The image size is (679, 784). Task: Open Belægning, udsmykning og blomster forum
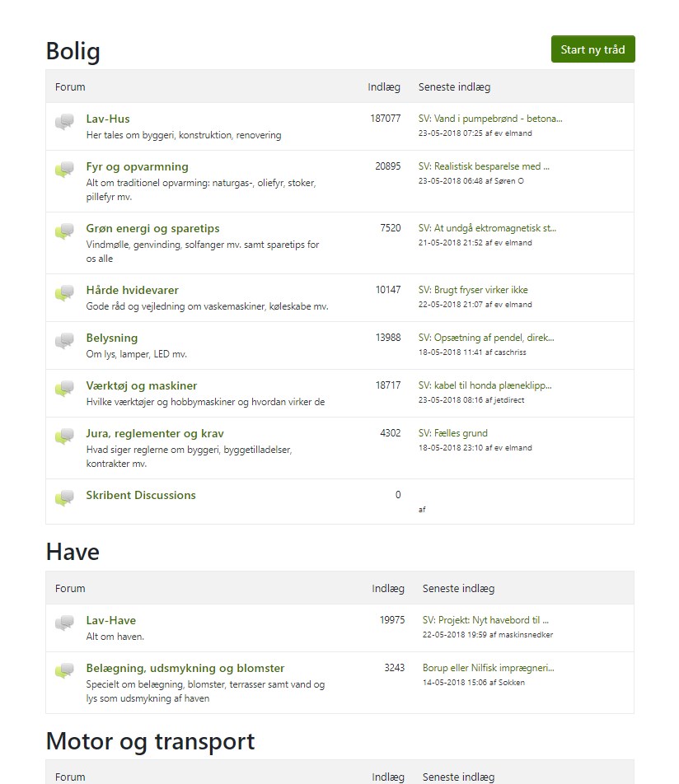[x=185, y=669]
